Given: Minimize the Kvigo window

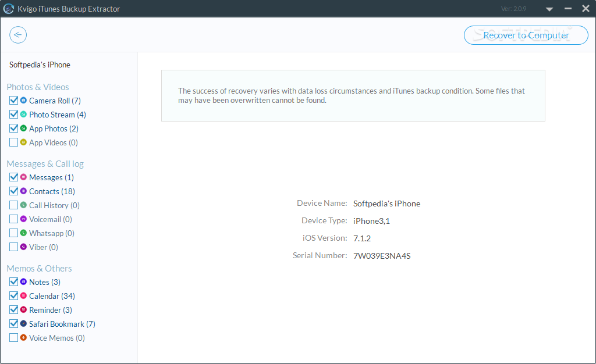Looking at the screenshot, I should [568, 8].
